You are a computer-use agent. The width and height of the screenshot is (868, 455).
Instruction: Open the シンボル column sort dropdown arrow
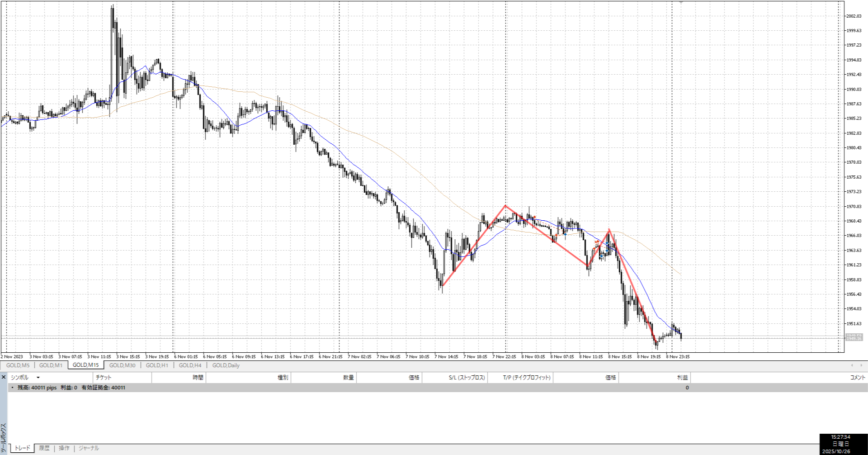[38, 378]
